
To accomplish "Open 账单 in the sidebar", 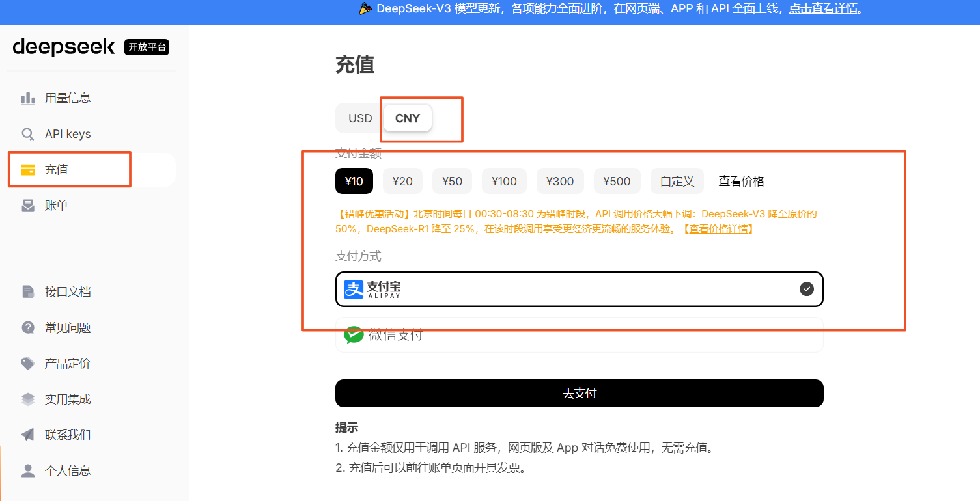I will point(92,206).
